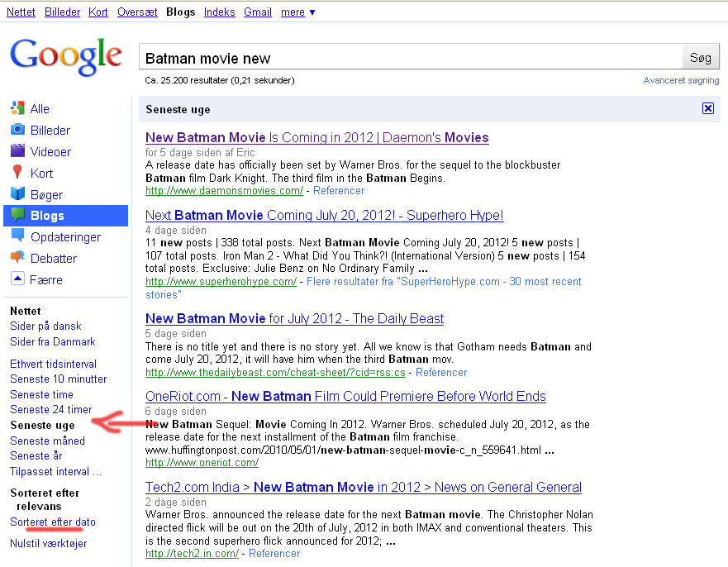Open Tilpasset interval custom date range
The image size is (728, 567).
(55, 471)
